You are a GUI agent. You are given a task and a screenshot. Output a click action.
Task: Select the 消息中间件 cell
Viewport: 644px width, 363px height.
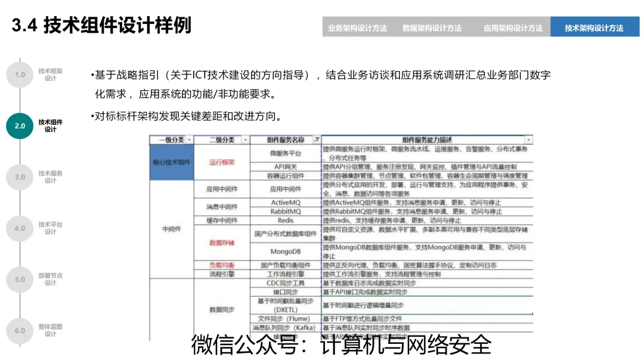pos(222,207)
